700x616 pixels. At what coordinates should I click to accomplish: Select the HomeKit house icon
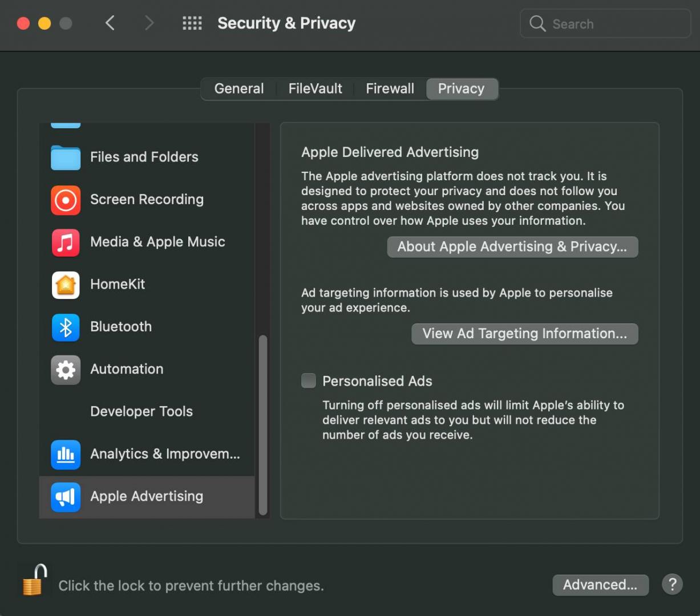pyautogui.click(x=66, y=285)
